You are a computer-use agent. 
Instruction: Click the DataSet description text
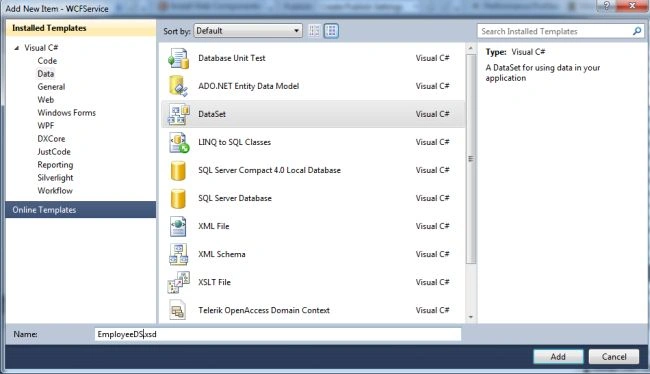click(x=543, y=73)
